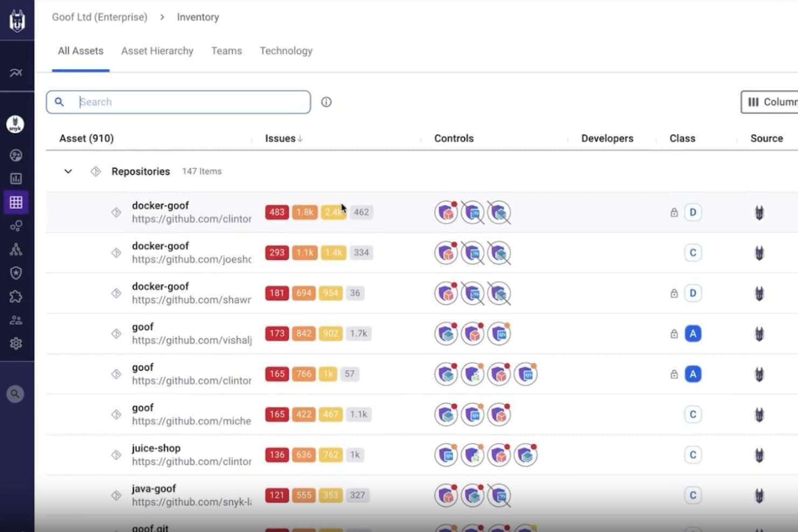This screenshot has height=532, width=798.
Task: Sort by the Issues column header
Action: pos(284,139)
